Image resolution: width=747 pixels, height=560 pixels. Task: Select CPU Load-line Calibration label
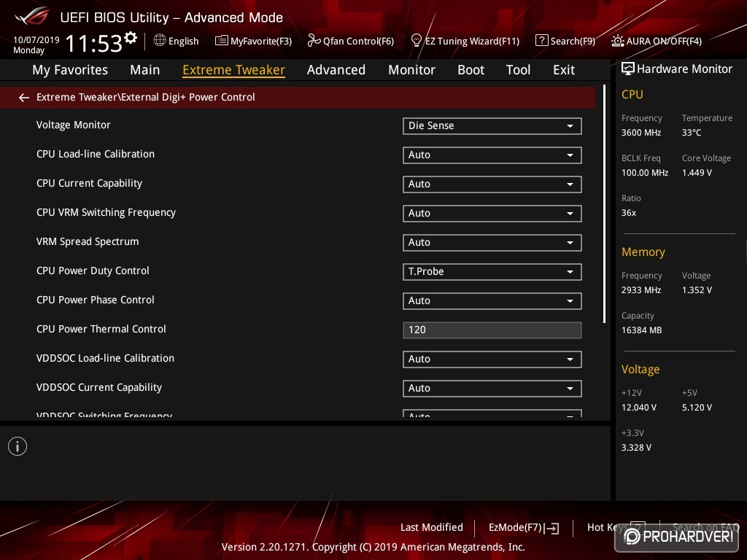point(96,154)
